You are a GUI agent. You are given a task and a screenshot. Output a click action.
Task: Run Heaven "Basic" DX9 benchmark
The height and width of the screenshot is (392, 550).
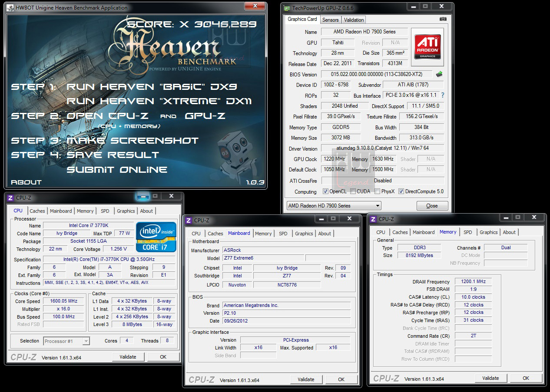pyautogui.click(x=152, y=87)
